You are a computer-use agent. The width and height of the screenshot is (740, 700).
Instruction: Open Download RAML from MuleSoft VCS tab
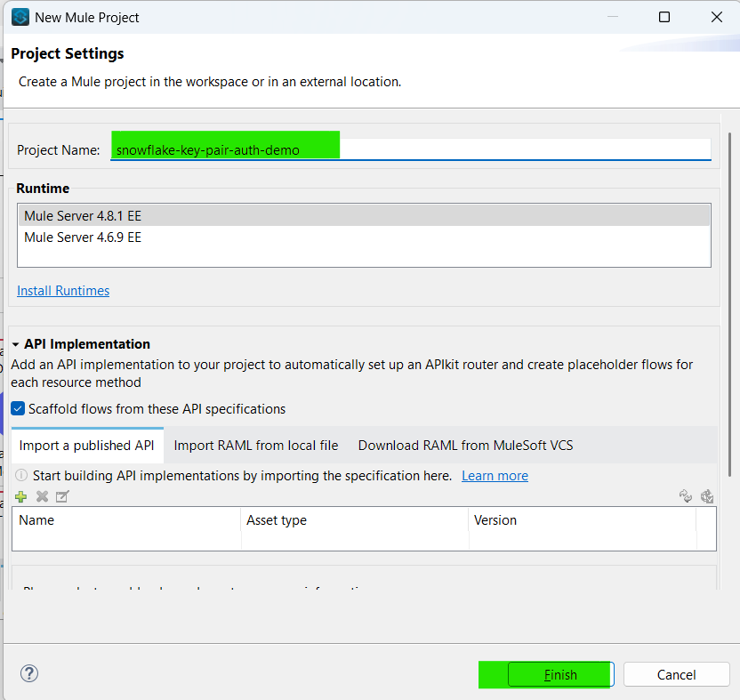(465, 446)
